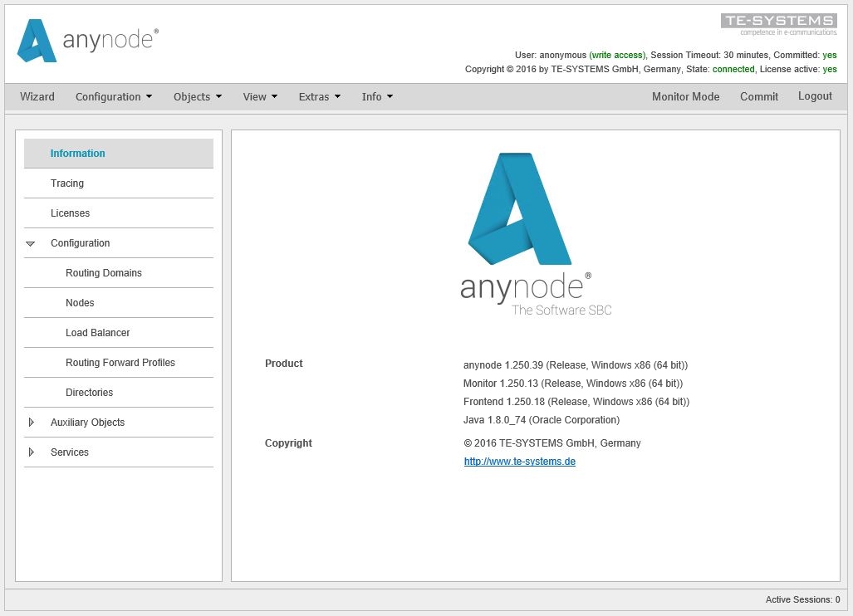
Task: Click the TE-SYSTEMS logo at top right
Action: point(778,23)
